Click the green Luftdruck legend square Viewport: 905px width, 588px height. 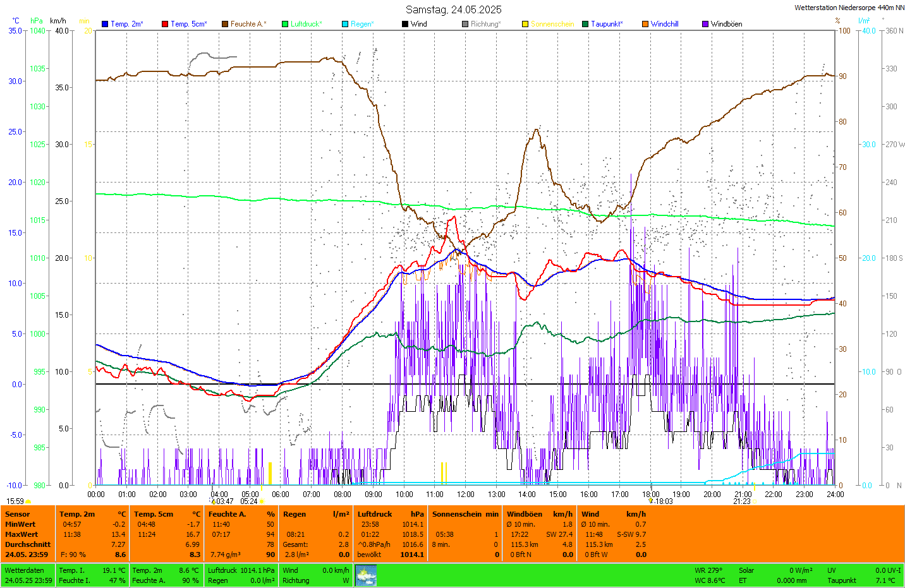(285, 24)
